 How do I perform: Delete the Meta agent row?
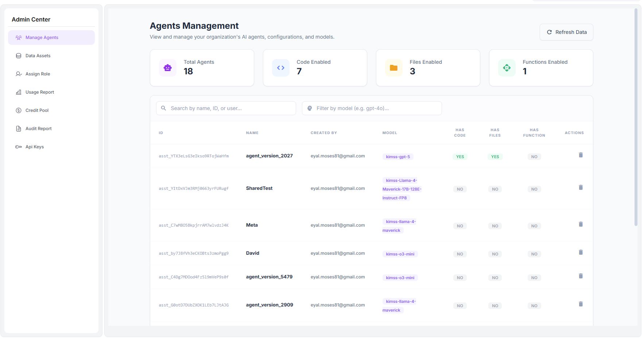pyautogui.click(x=581, y=224)
